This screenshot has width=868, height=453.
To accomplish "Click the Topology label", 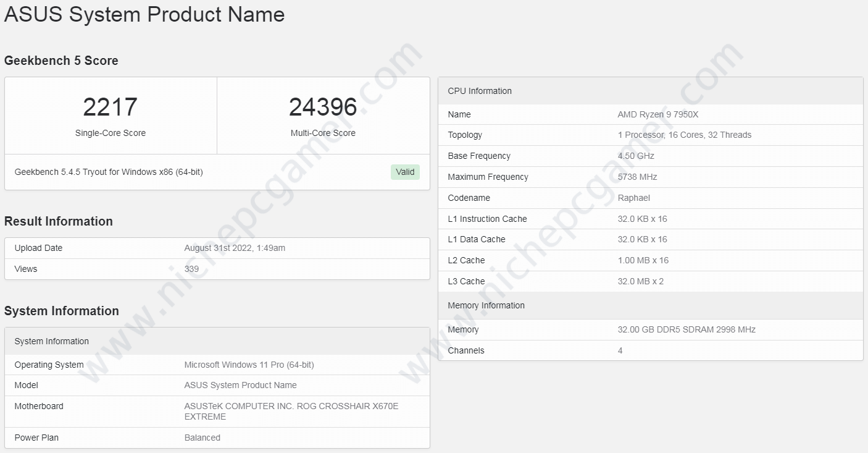I will pos(465,135).
